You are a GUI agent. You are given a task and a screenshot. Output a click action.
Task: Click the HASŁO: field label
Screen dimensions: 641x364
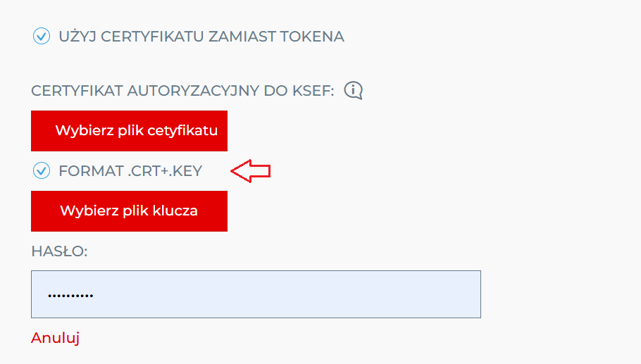pyautogui.click(x=59, y=251)
